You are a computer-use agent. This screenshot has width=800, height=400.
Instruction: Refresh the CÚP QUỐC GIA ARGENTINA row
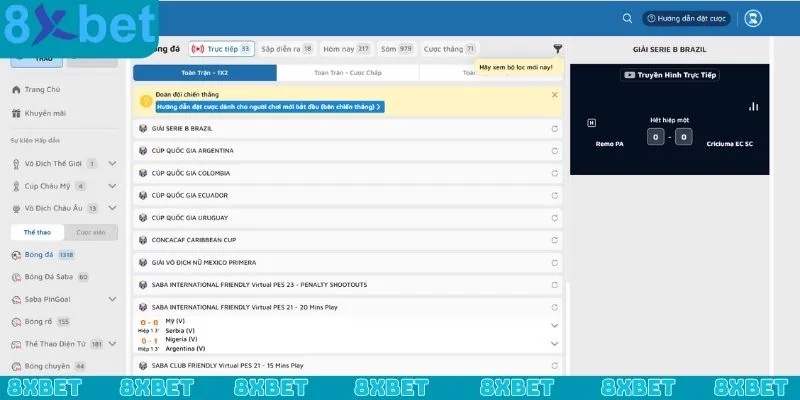coord(554,151)
